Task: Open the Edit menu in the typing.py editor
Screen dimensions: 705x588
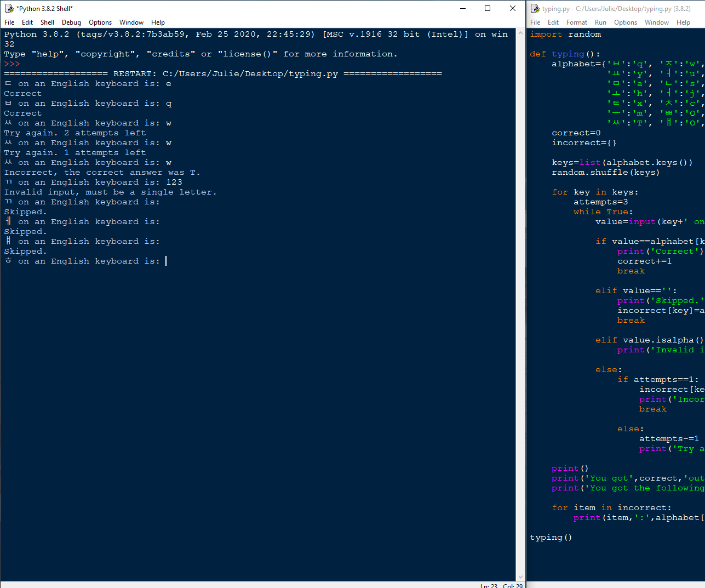Action: [x=553, y=22]
